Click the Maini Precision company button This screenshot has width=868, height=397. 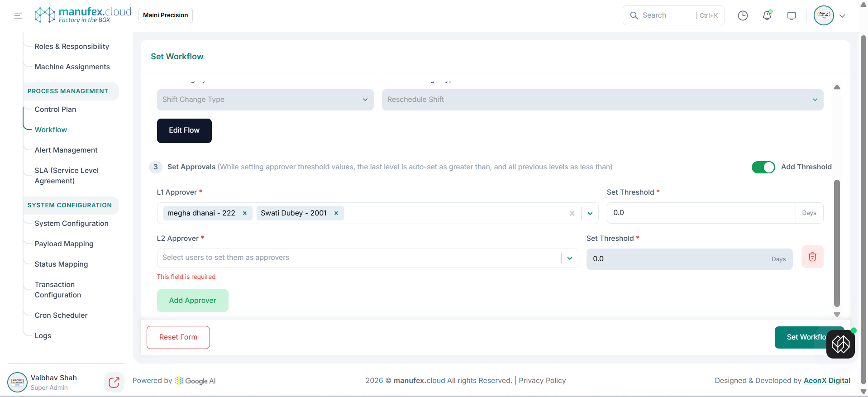coord(166,15)
